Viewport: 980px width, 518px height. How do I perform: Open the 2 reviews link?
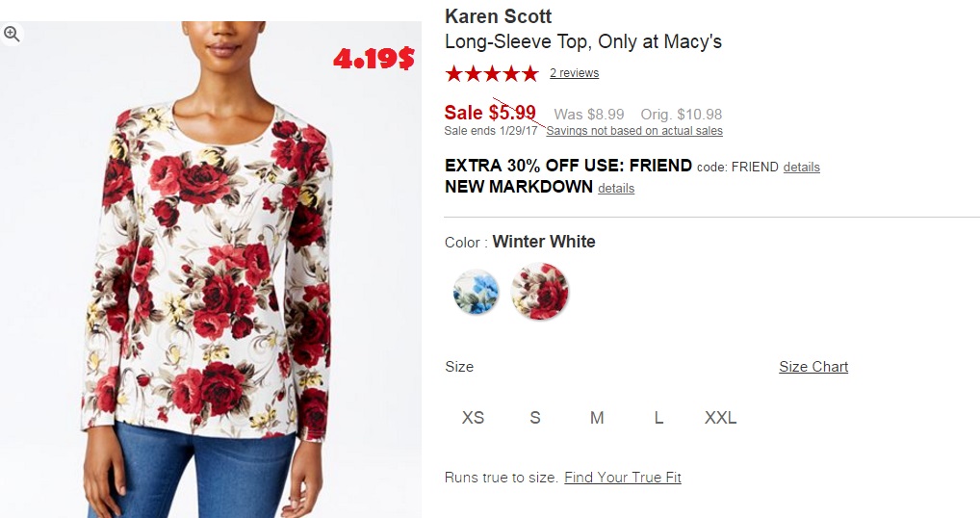[x=574, y=73]
